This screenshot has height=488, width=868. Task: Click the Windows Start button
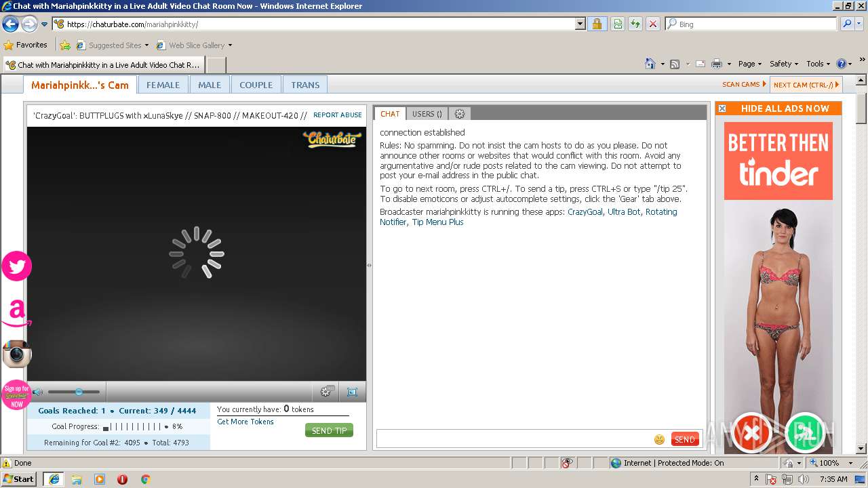(x=20, y=479)
